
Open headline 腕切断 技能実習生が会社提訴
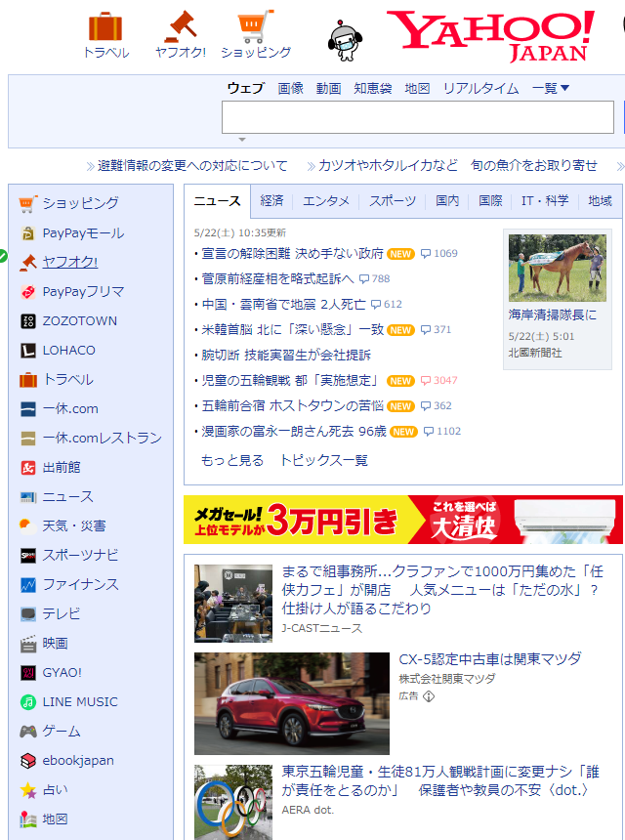(286, 356)
